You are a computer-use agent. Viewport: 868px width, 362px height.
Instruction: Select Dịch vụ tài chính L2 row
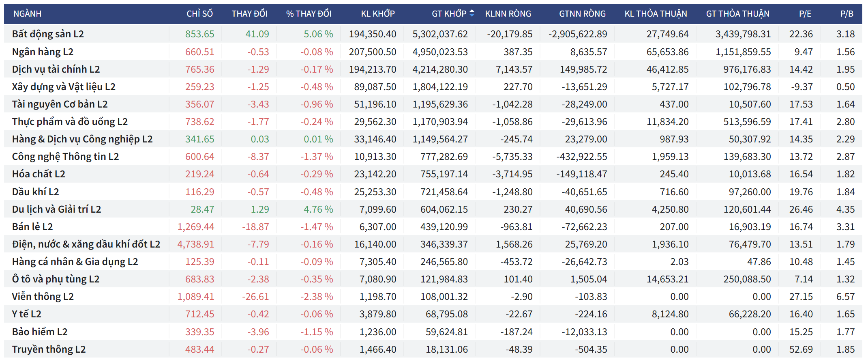pyautogui.click(x=56, y=69)
